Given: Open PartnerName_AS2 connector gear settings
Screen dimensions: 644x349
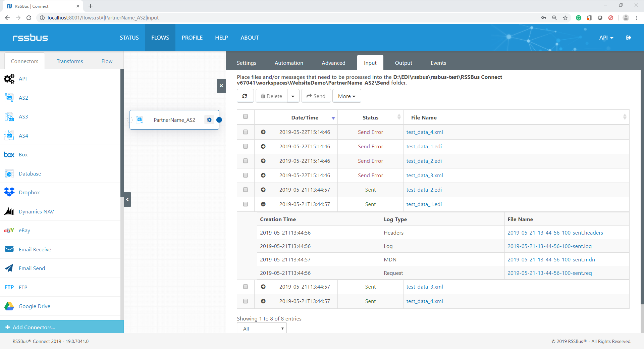Looking at the screenshot, I should click(209, 120).
